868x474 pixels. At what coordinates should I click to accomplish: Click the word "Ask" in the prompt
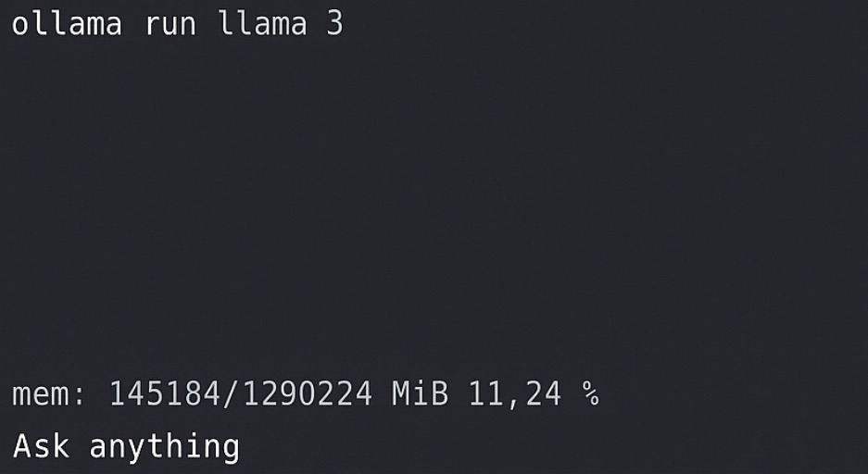(41, 446)
